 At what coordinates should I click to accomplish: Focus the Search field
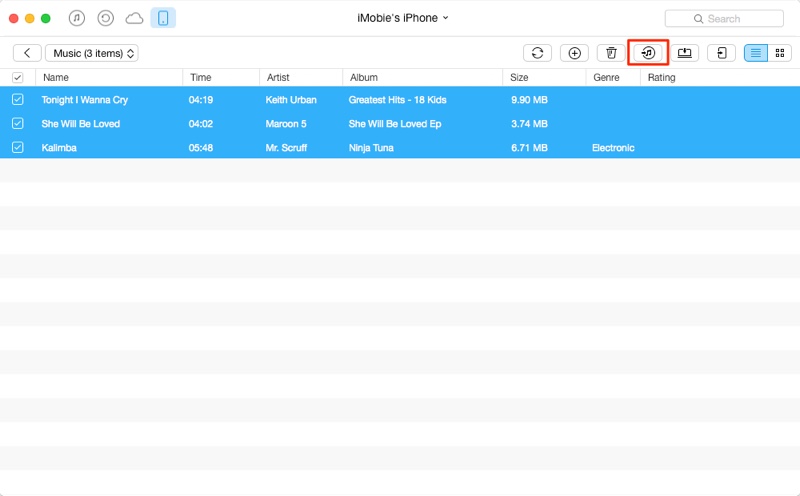coord(724,19)
